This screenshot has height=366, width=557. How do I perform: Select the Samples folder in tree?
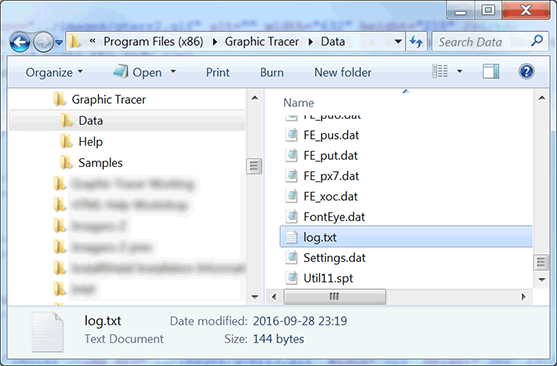100,163
